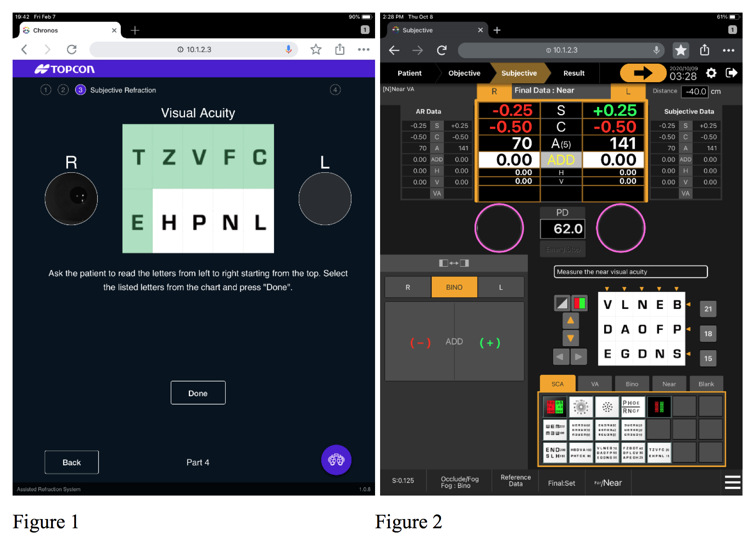The width and height of the screenshot is (756, 540).
Task: Open the hamburger menu in bottom bar
Action: coord(732,482)
